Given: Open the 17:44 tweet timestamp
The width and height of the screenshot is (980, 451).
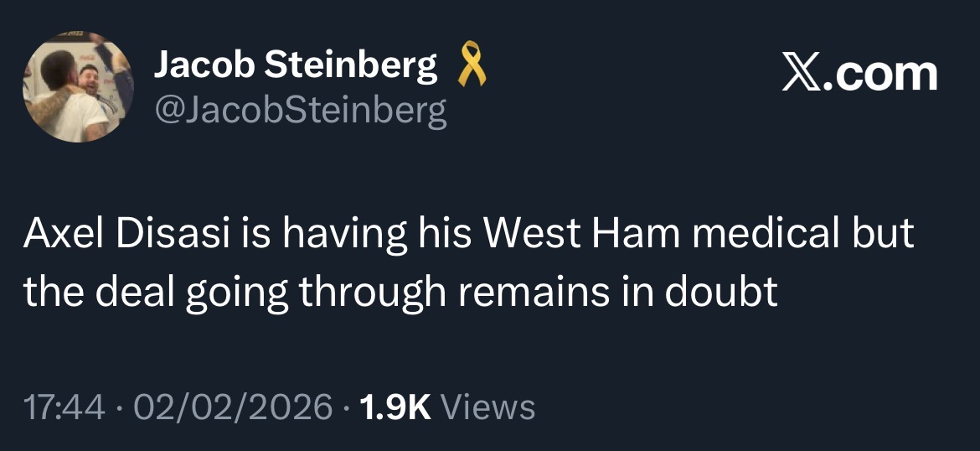Looking at the screenshot, I should (x=64, y=407).
